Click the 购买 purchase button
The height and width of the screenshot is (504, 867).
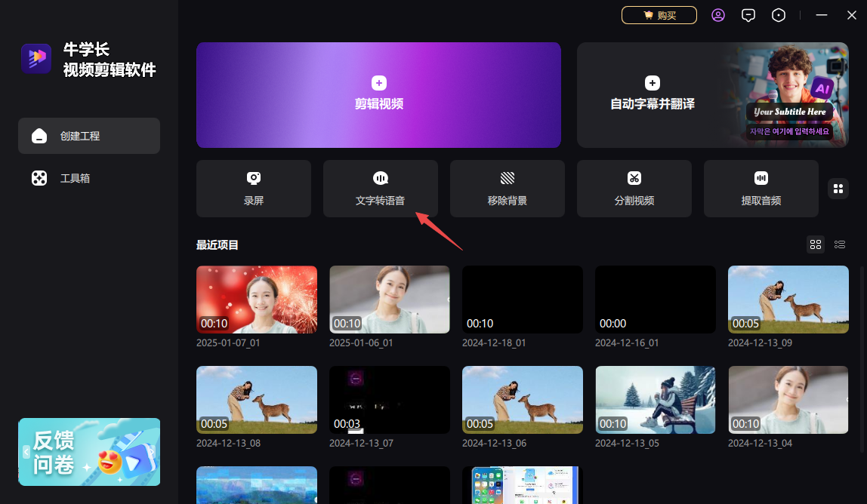(659, 15)
